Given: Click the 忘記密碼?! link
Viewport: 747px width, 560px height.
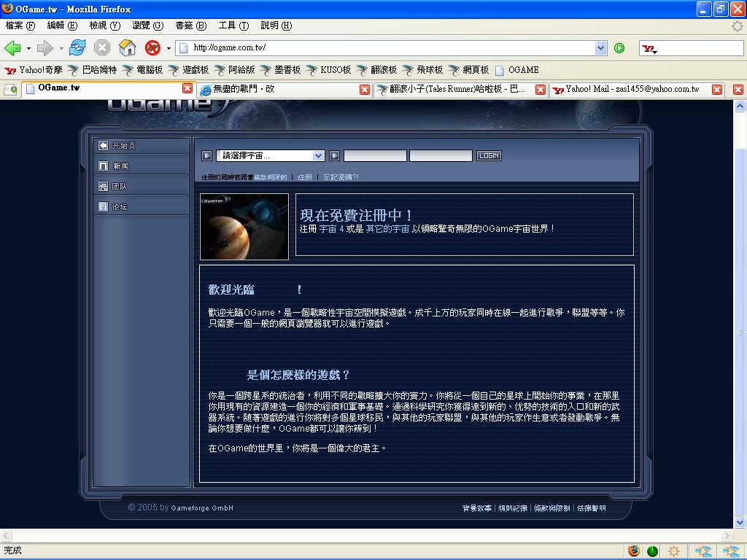Looking at the screenshot, I should click(341, 177).
